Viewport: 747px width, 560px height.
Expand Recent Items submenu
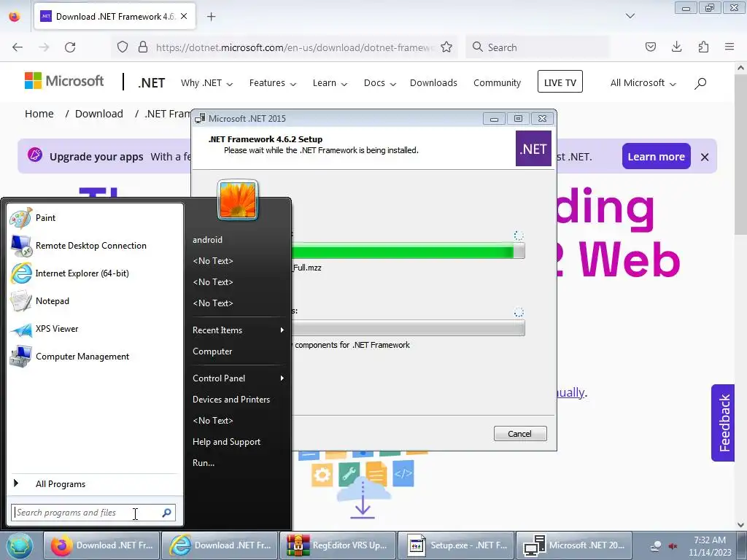tap(239, 330)
